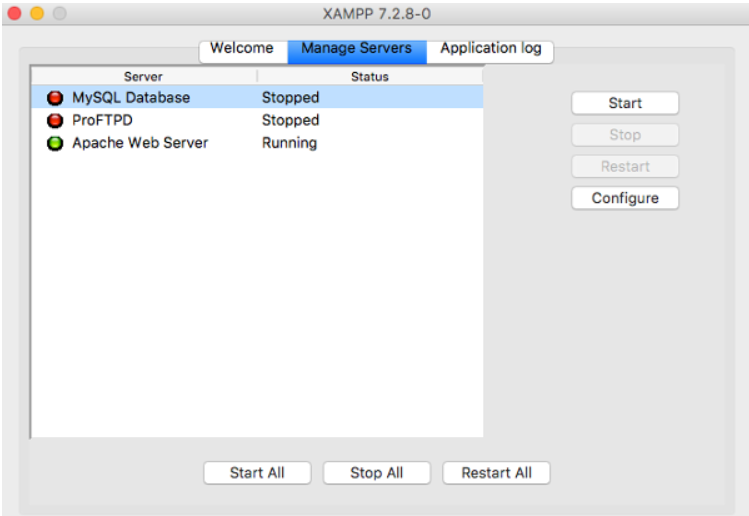Click the green status icon for Apache Web Server
The image size is (749, 516).
pos(55,143)
